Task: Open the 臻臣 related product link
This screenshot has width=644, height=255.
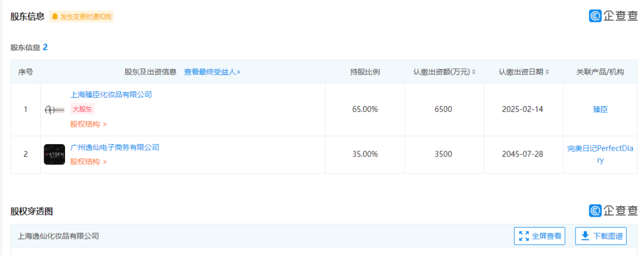Action: 600,110
